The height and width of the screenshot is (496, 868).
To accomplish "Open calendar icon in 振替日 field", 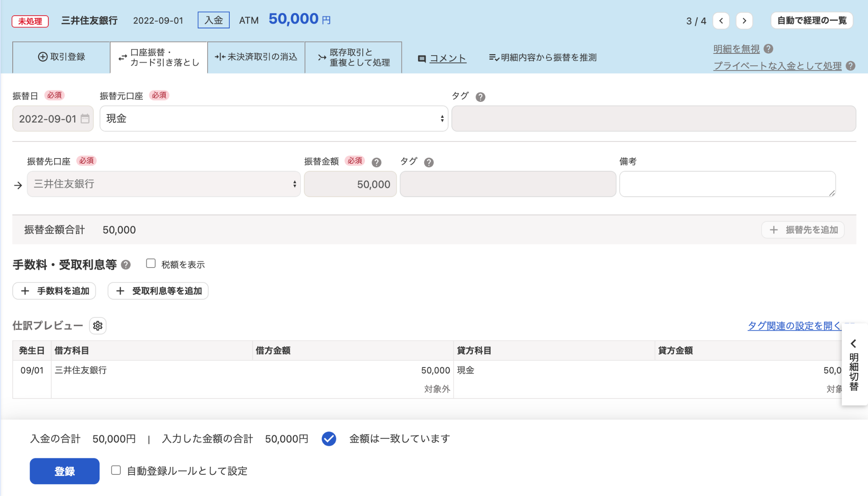I will coord(85,119).
